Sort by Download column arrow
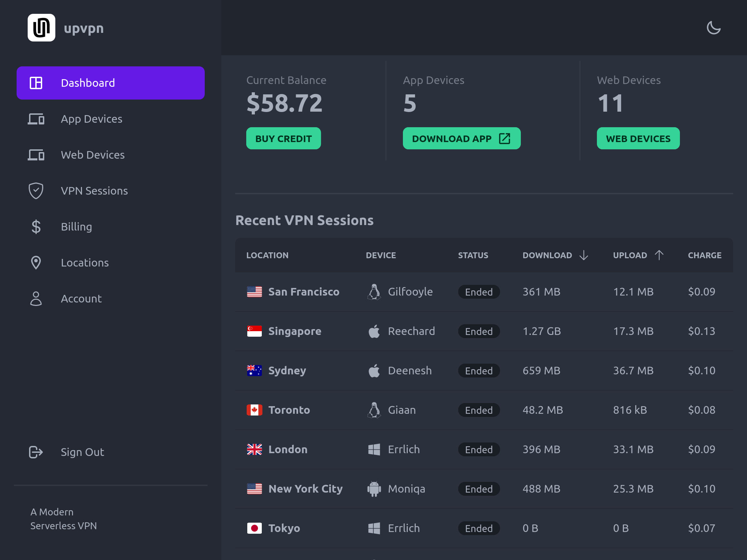This screenshot has height=560, width=747. point(584,255)
